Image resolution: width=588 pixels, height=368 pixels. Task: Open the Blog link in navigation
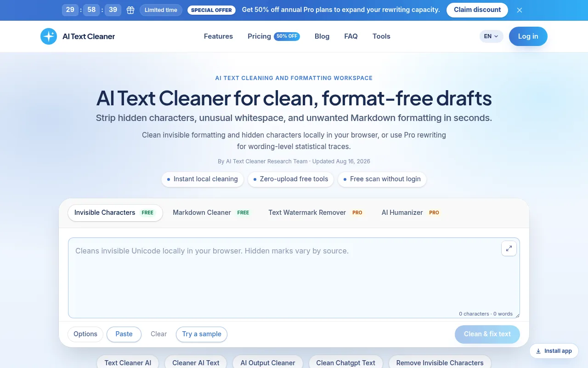[x=322, y=36]
